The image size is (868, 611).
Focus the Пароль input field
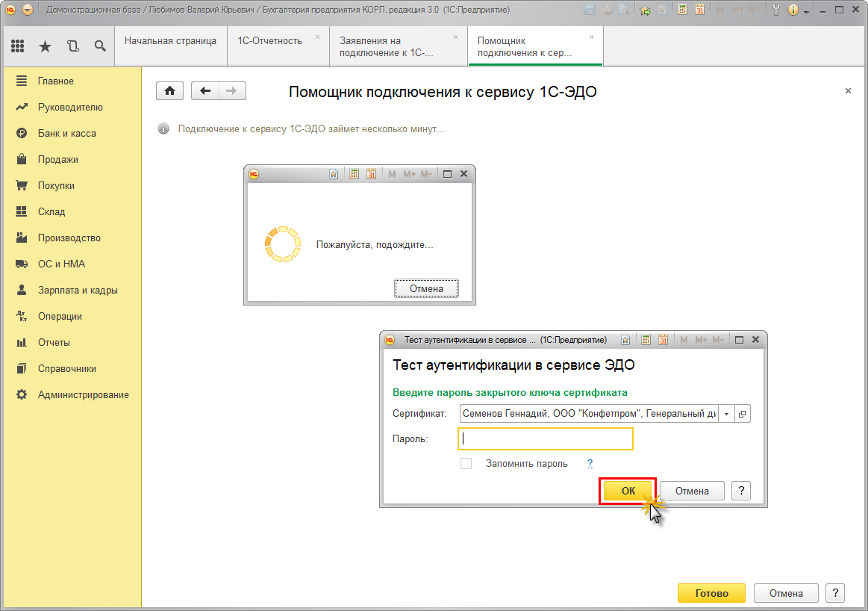[x=546, y=438]
